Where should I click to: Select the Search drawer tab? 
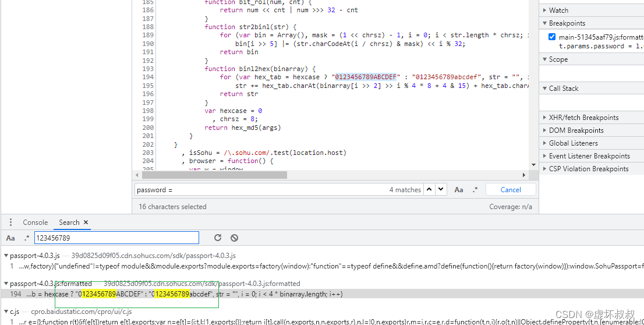pos(69,222)
